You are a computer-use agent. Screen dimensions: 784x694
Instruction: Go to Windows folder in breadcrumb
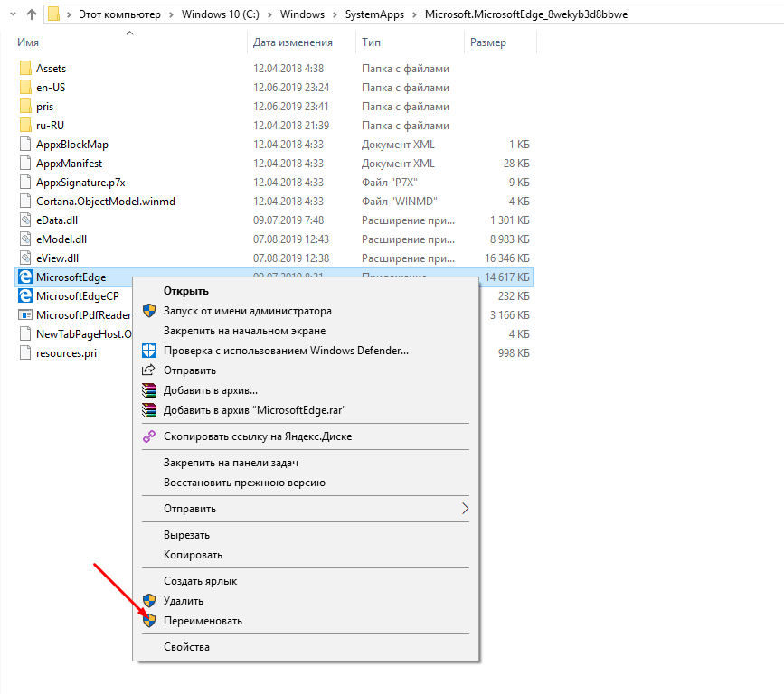coord(302,14)
